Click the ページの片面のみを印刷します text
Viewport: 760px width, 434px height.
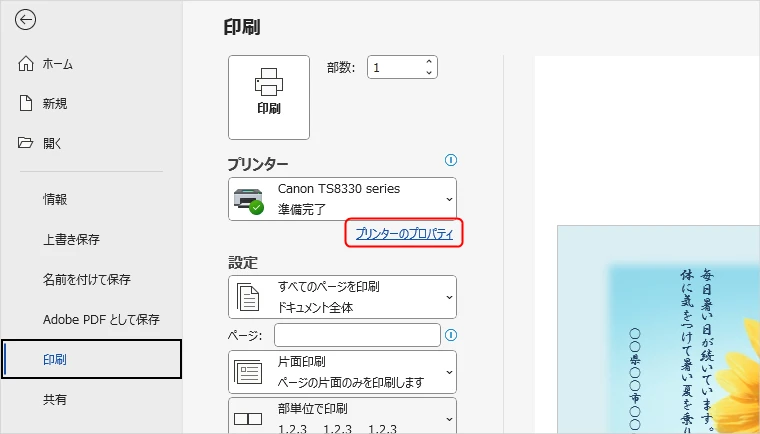coord(351,383)
